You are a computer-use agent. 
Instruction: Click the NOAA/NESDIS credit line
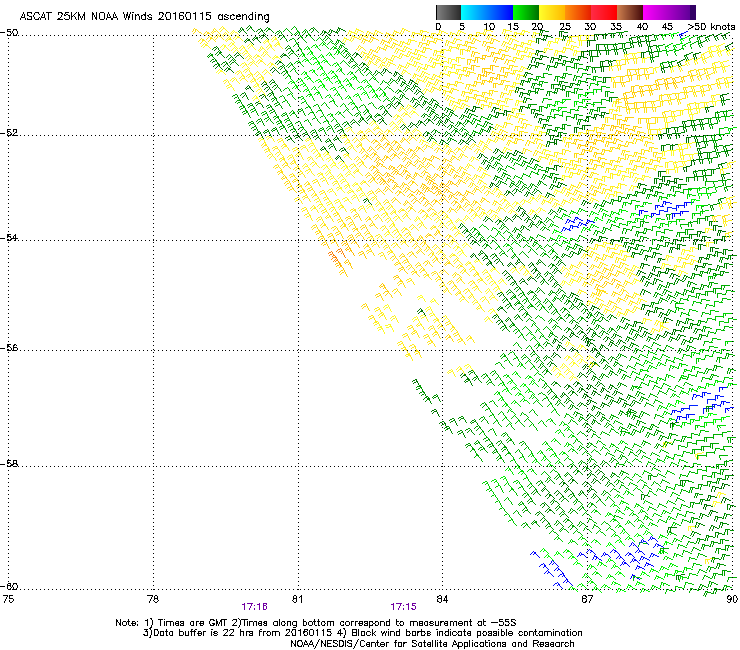[x=432, y=644]
